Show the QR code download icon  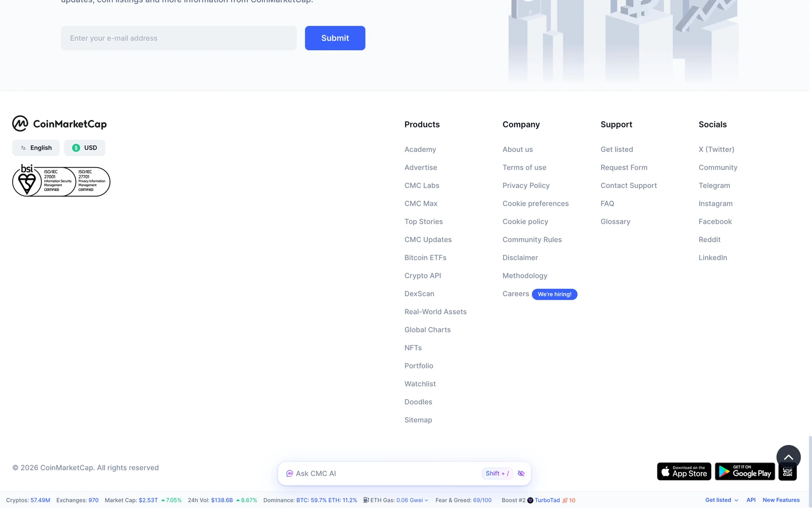coord(788,472)
